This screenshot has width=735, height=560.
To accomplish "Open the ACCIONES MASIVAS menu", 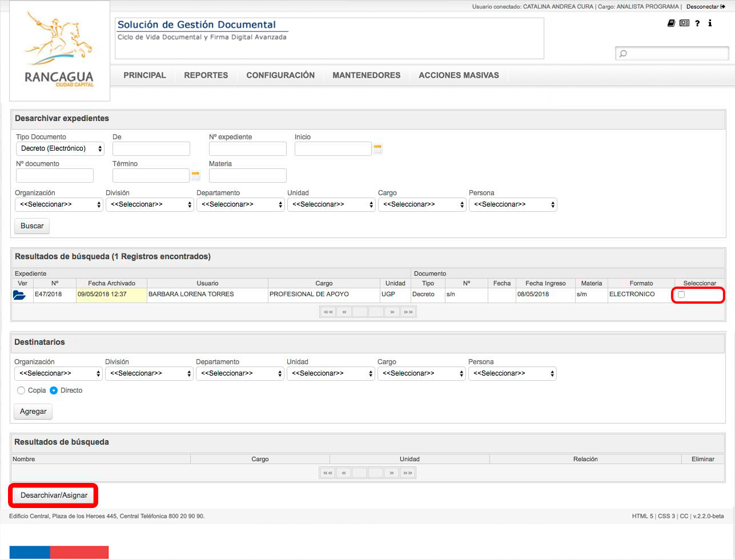I will (x=459, y=75).
